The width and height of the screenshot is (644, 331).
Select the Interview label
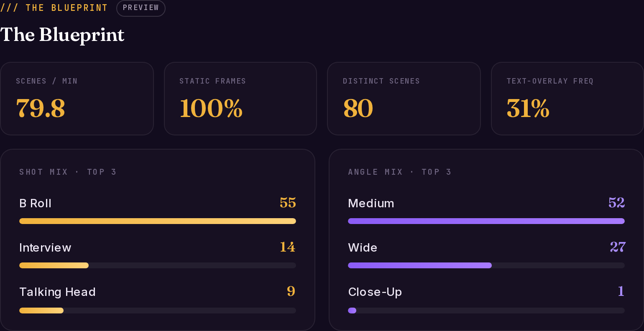click(45, 248)
